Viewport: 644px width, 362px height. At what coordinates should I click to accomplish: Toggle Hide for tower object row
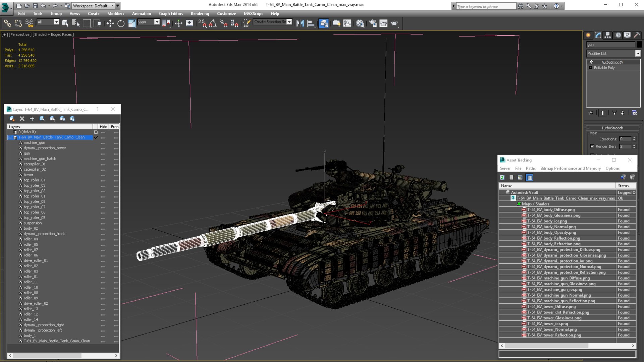tap(103, 175)
